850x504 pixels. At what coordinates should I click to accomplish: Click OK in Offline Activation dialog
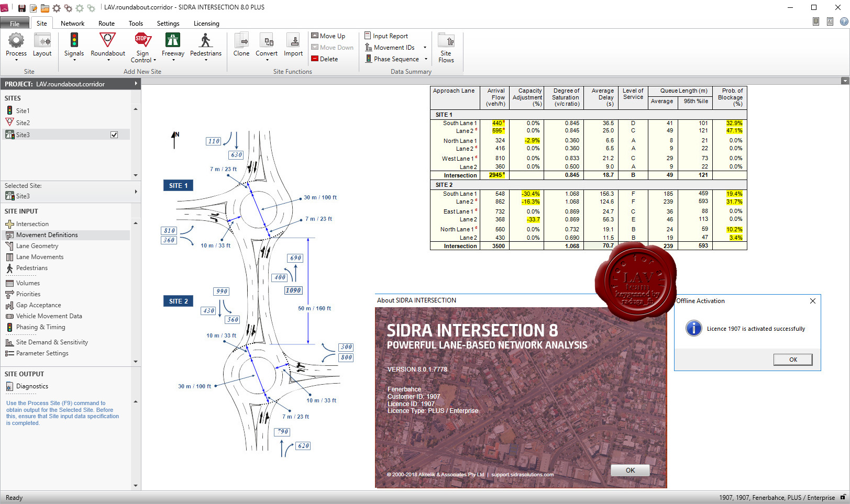click(x=793, y=360)
